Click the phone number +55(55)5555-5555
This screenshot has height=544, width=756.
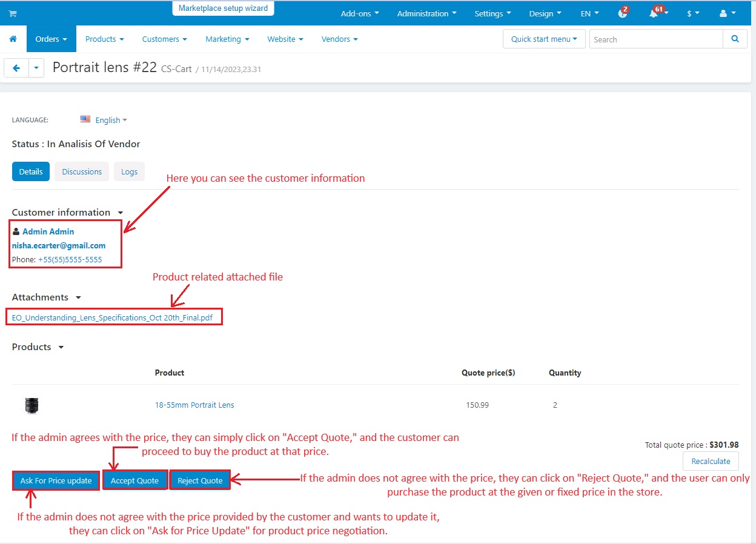(70, 259)
